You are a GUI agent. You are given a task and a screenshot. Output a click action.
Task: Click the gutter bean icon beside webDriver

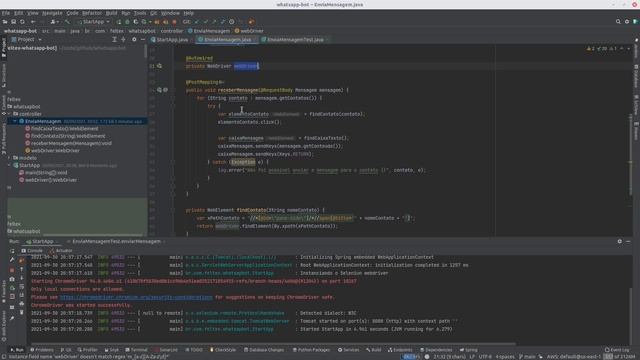pos(160,66)
